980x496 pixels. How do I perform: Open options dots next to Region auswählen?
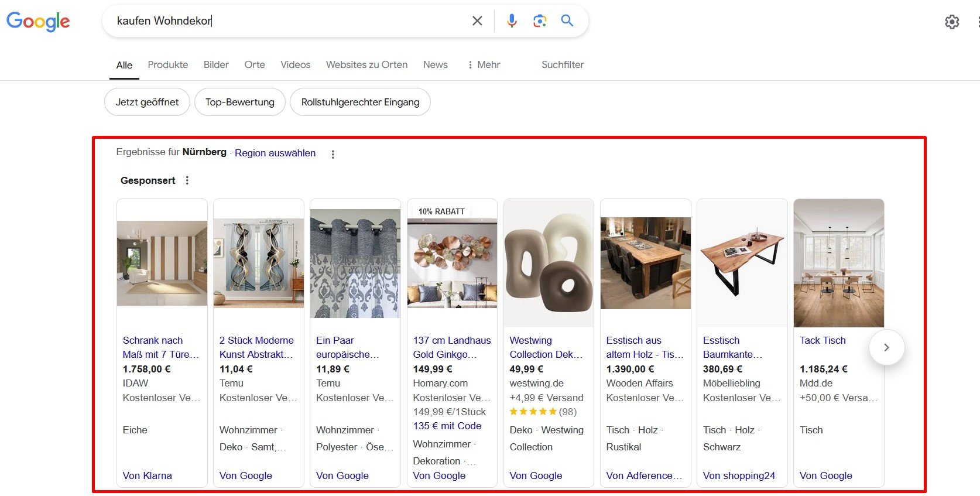333,154
